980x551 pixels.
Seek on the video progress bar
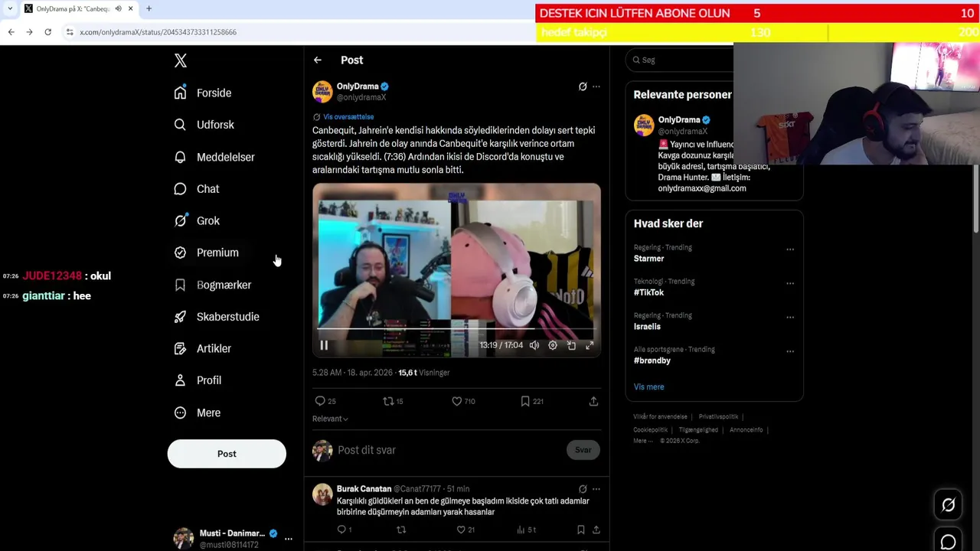click(x=456, y=329)
